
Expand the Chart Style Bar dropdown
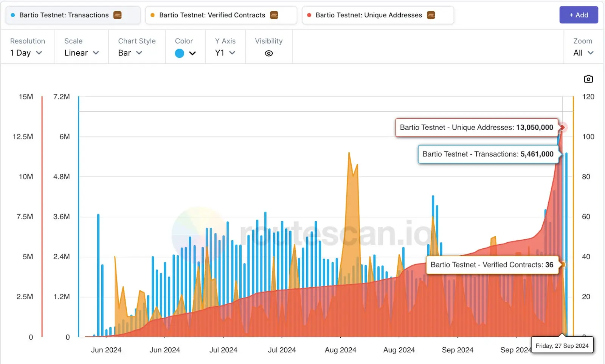130,53
